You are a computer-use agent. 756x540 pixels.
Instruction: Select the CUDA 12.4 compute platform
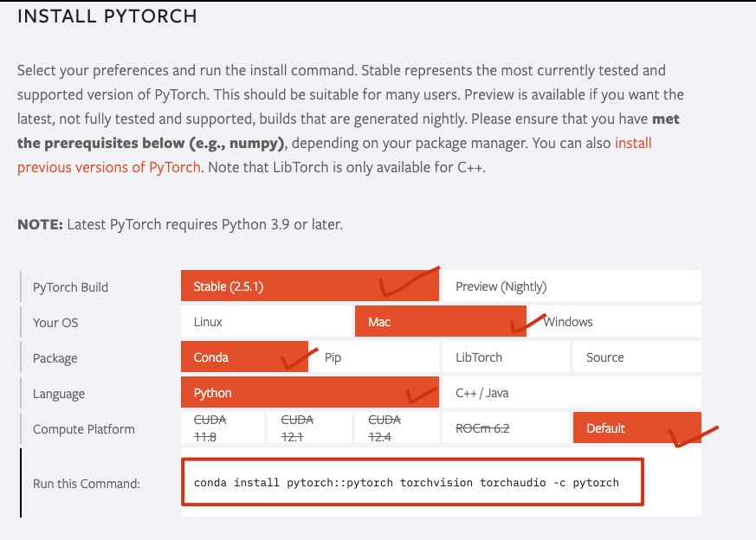(397, 427)
